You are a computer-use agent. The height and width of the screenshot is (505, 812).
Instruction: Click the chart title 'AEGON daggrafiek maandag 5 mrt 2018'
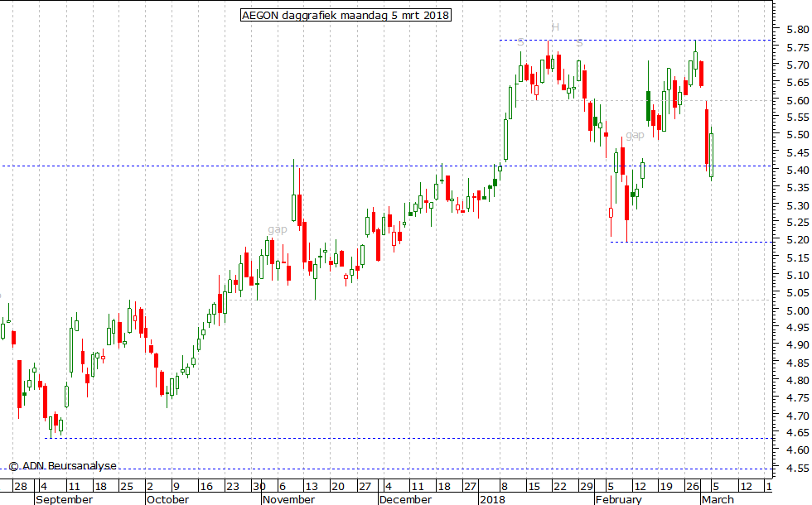point(346,15)
